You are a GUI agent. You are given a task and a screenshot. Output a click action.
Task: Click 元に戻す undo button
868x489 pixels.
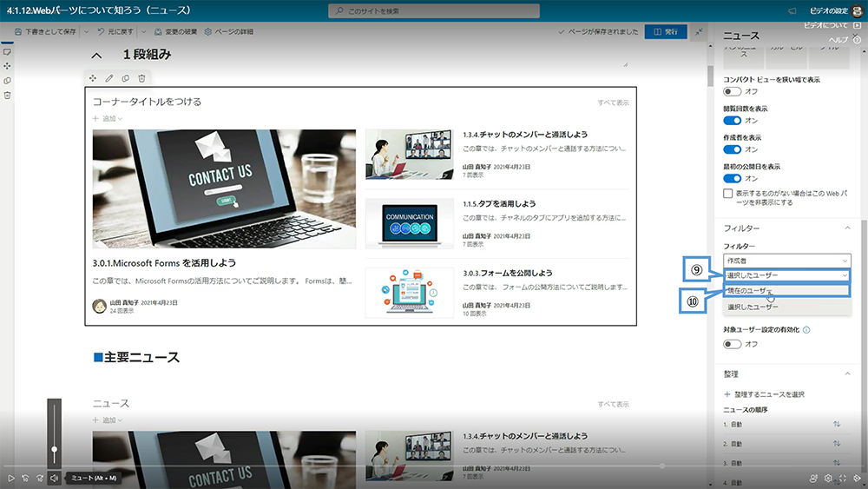pos(115,31)
